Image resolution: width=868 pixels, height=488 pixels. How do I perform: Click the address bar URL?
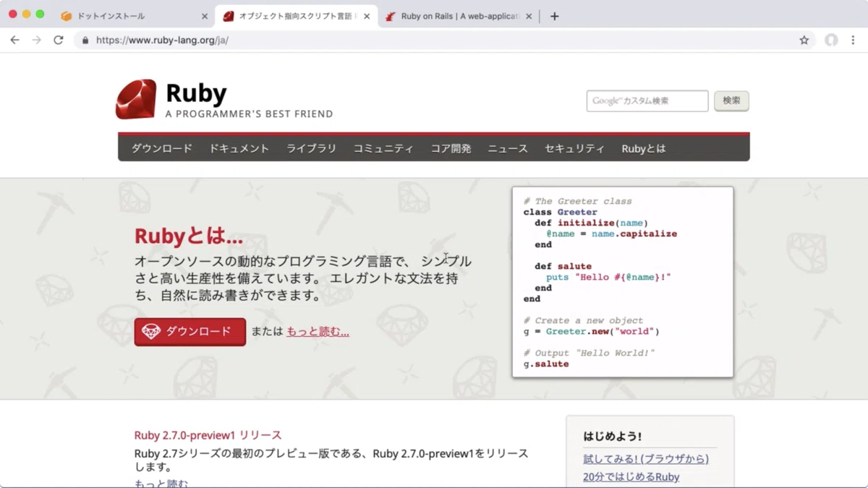pyautogui.click(x=162, y=40)
